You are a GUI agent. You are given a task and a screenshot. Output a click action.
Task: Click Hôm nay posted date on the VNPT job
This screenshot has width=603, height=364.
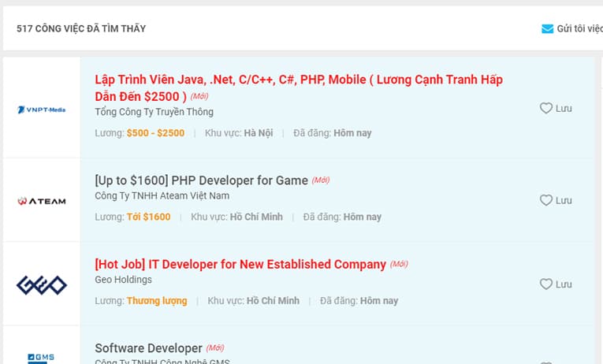(352, 133)
